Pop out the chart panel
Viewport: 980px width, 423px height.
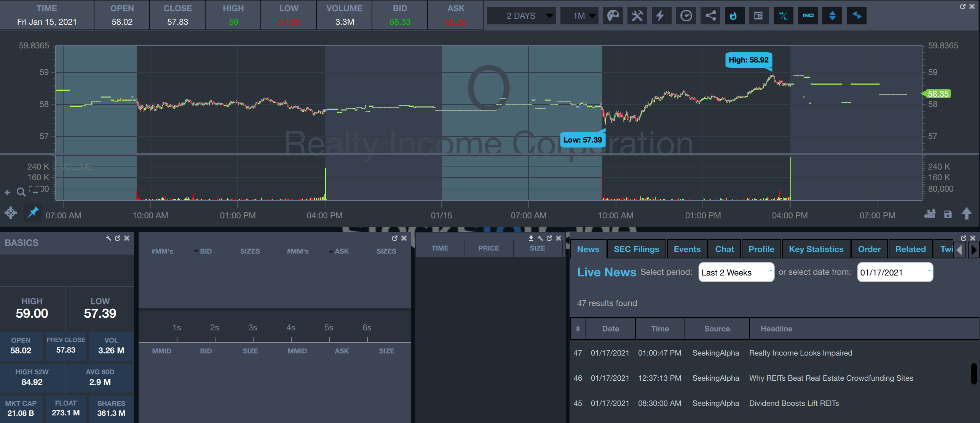pyautogui.click(x=963, y=6)
